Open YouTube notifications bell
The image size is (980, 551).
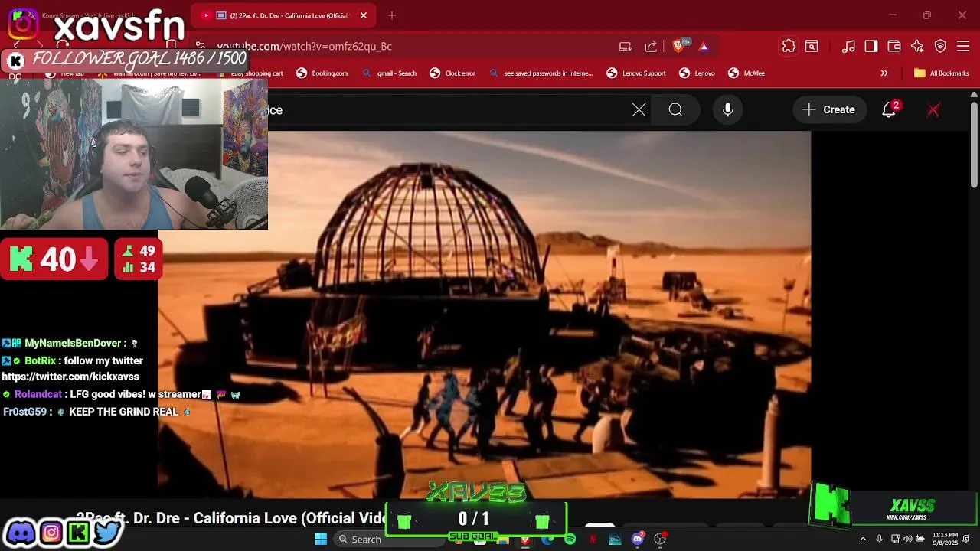pos(889,110)
